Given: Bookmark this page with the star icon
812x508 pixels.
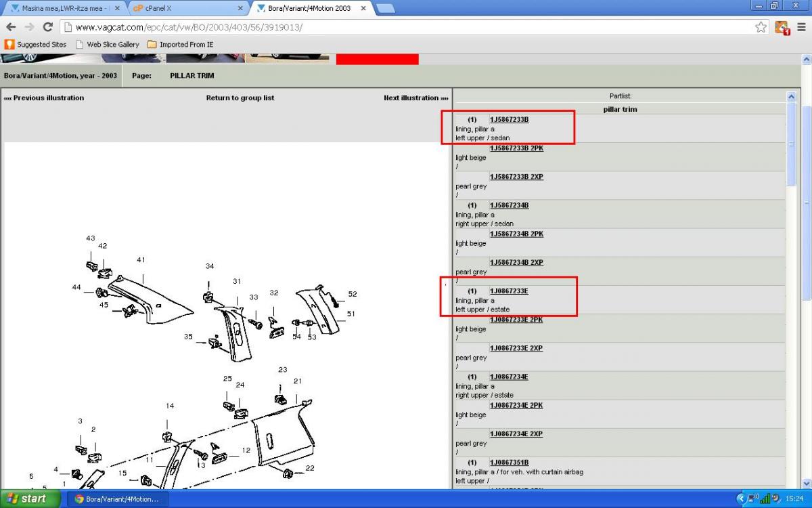Looking at the screenshot, I should coord(761,27).
